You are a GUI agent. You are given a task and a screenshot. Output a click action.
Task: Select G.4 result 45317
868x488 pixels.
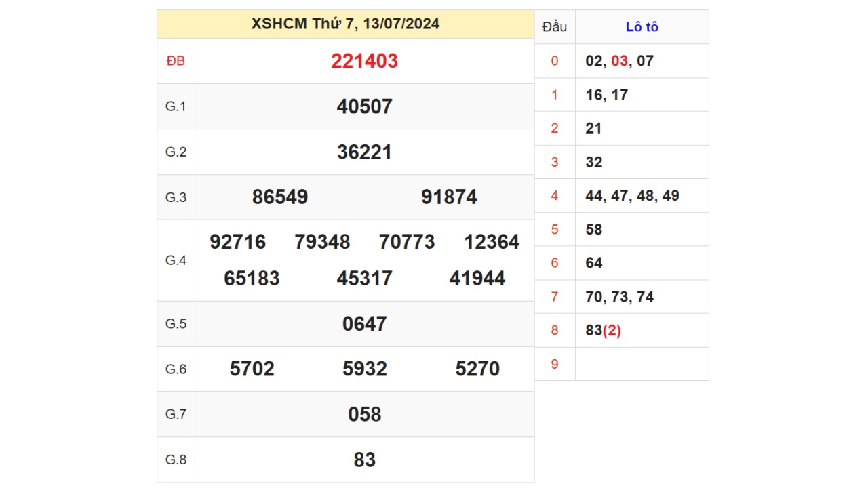point(364,279)
